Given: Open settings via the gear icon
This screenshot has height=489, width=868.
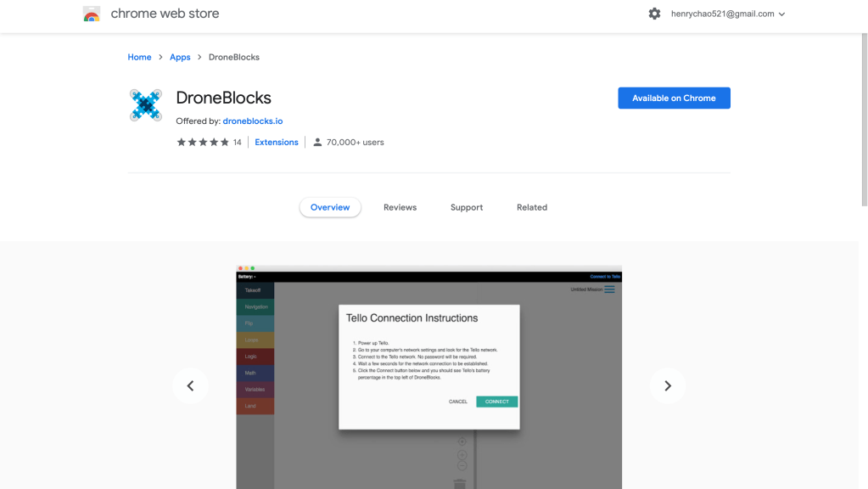Looking at the screenshot, I should [654, 14].
